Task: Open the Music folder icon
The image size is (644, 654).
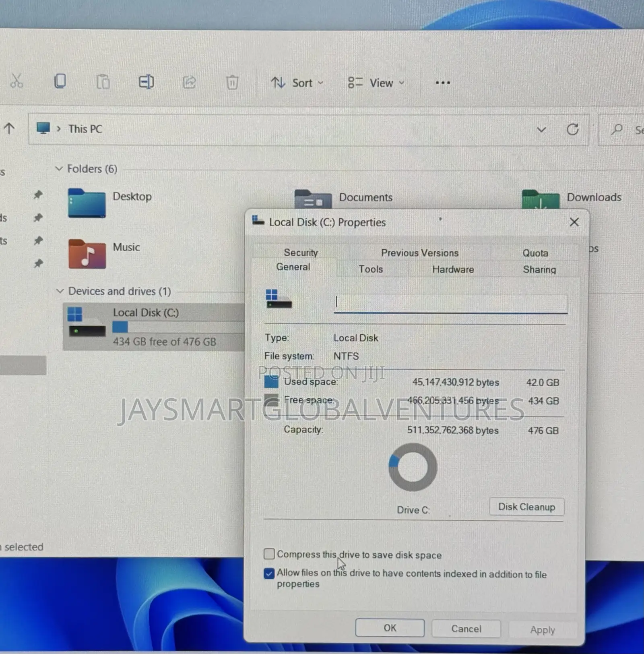Action: (87, 254)
